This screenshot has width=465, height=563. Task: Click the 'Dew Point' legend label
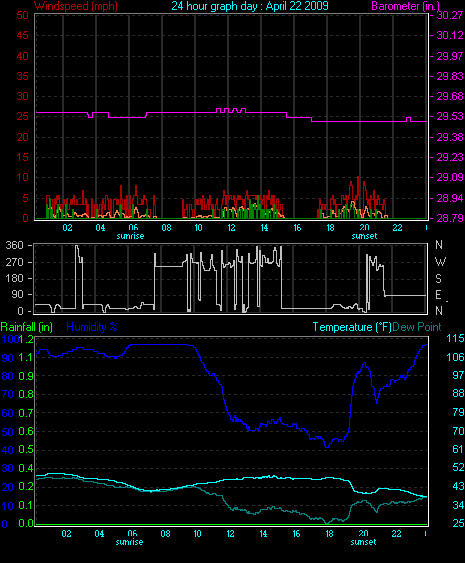[x=417, y=327]
